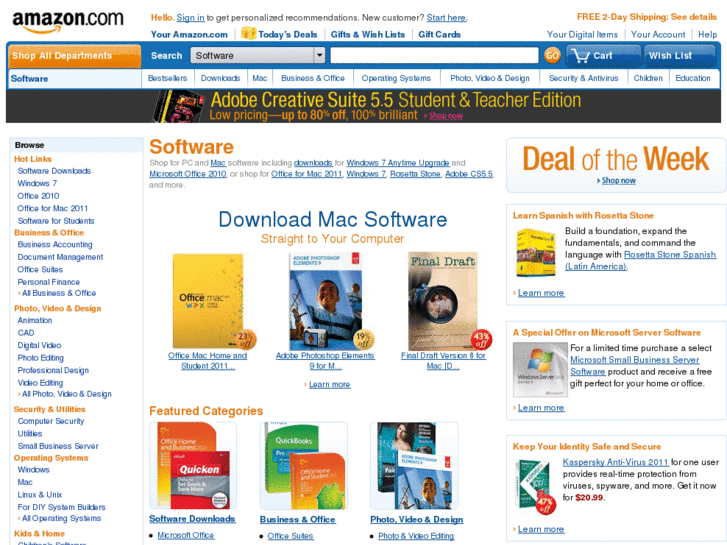Go to Your Digital Items
Image resolution: width=727 pixels, height=545 pixels.
point(582,34)
